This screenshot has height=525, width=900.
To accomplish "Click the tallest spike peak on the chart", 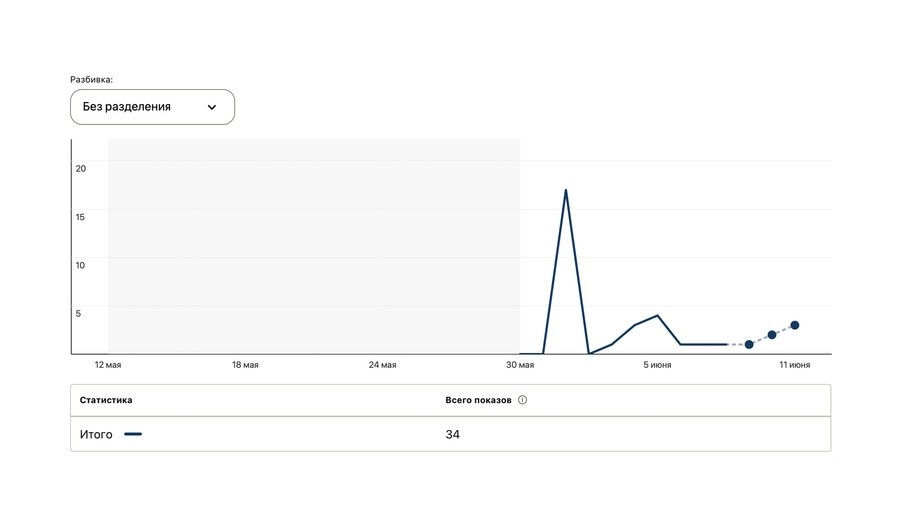I will pyautogui.click(x=566, y=189).
